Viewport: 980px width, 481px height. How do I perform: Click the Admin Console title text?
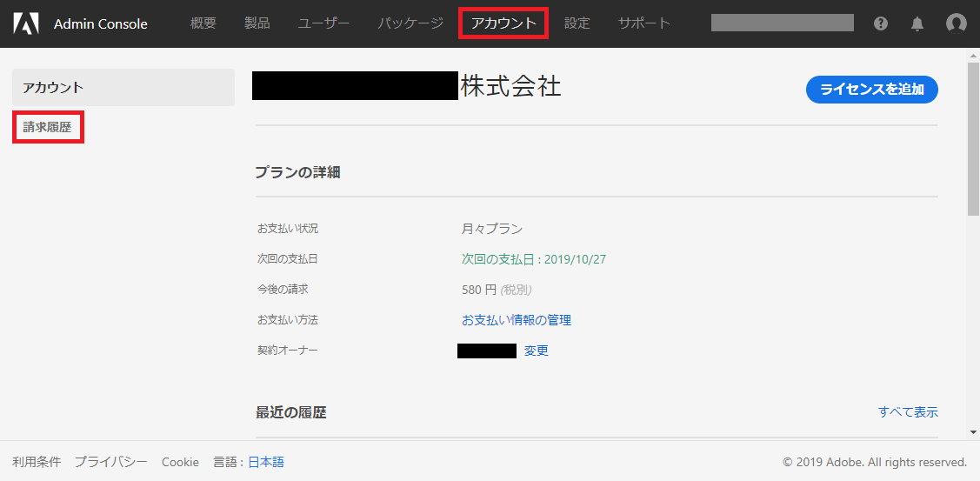101,24
